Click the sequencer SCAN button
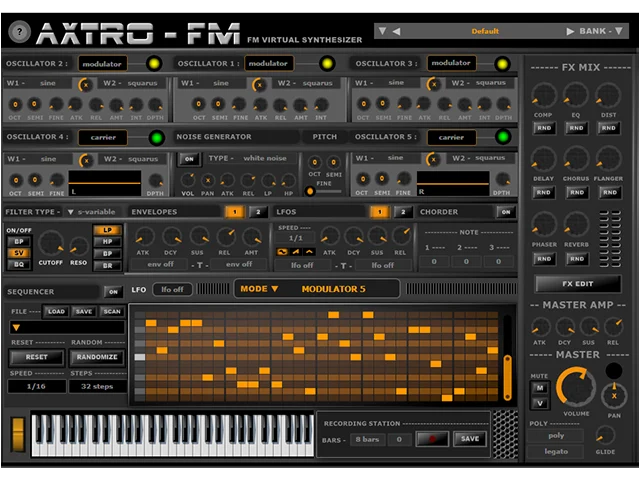The width and height of the screenshot is (640, 480). click(112, 311)
